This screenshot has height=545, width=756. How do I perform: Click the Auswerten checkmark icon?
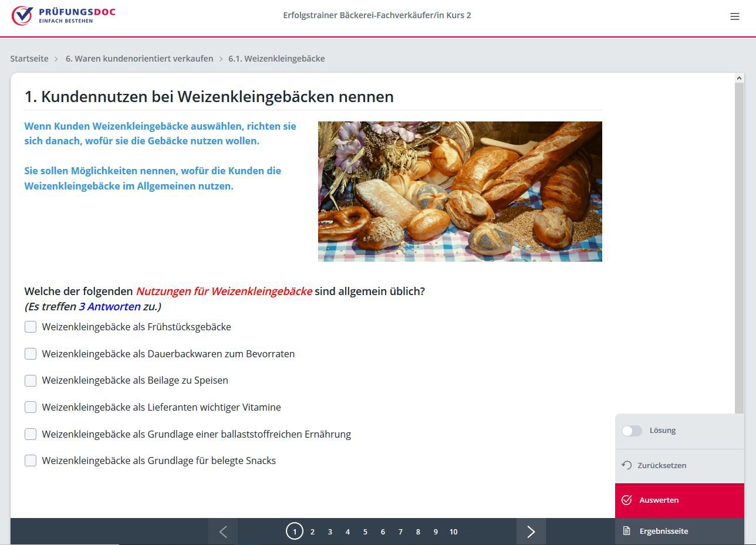pos(627,500)
